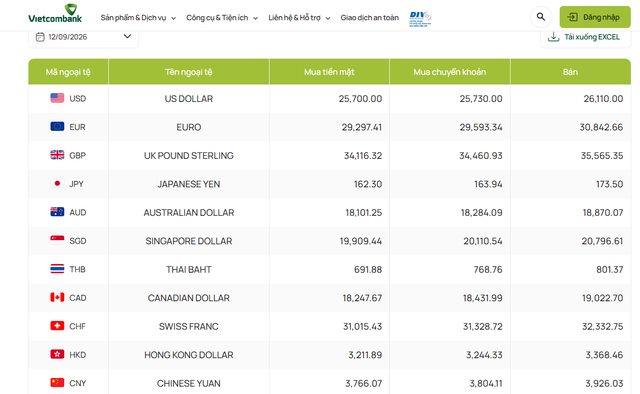Screen dimensions: 640x394
Task: Click SGD transfer value 20,110.54
Action: pos(483,241)
